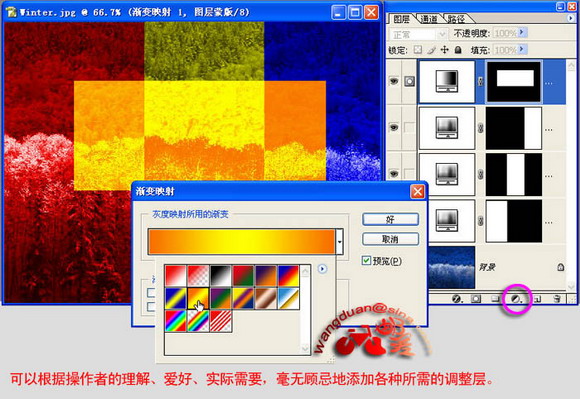Click the delete layer trash icon
The height and width of the screenshot is (399, 580).
coord(557,298)
